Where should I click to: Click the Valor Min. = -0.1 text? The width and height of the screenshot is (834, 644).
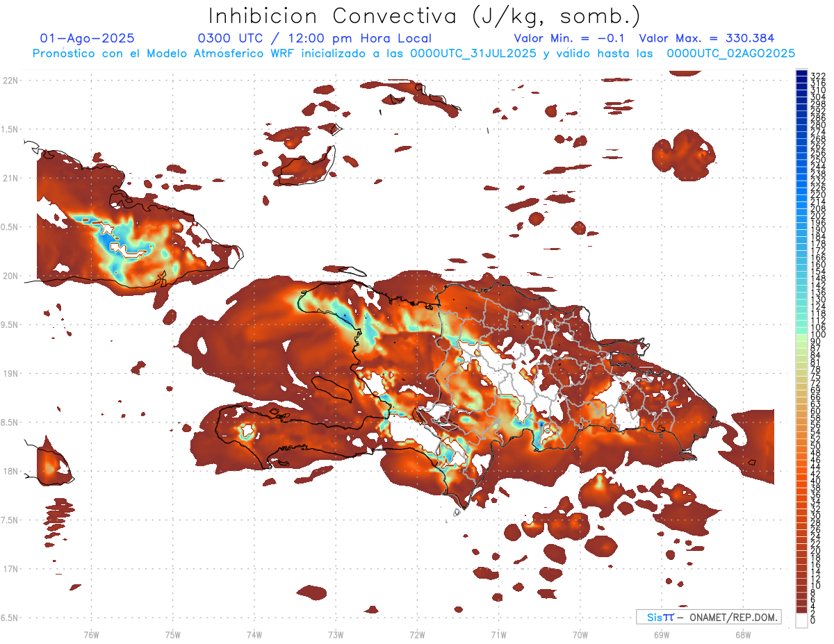(569, 39)
